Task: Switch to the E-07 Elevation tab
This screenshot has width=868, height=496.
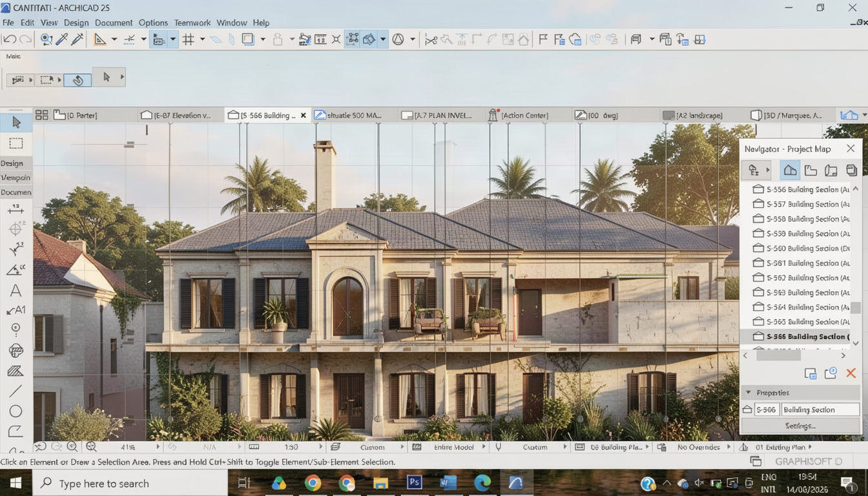Action: point(181,115)
